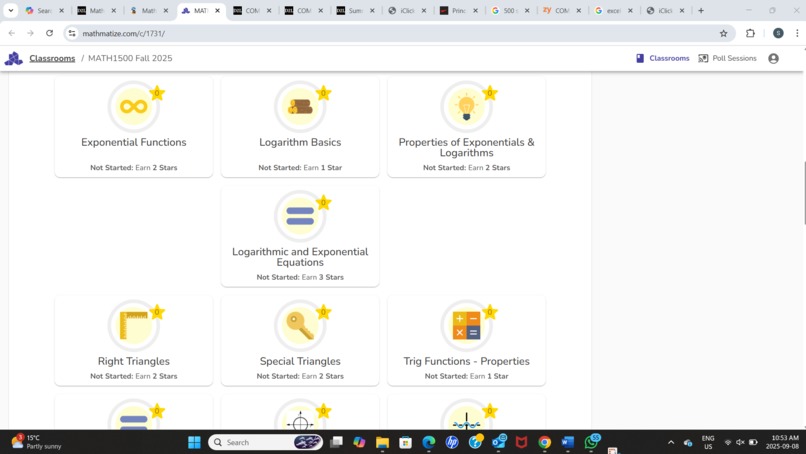Show hidden system tray icons
The image size is (806, 454).
(x=671, y=442)
